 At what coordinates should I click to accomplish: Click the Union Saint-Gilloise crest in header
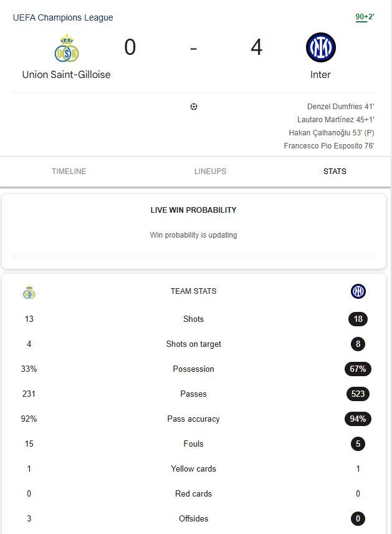tap(67, 48)
